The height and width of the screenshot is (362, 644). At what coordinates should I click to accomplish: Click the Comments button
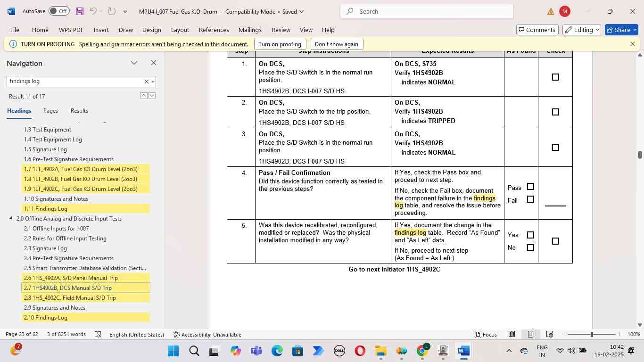click(537, 30)
